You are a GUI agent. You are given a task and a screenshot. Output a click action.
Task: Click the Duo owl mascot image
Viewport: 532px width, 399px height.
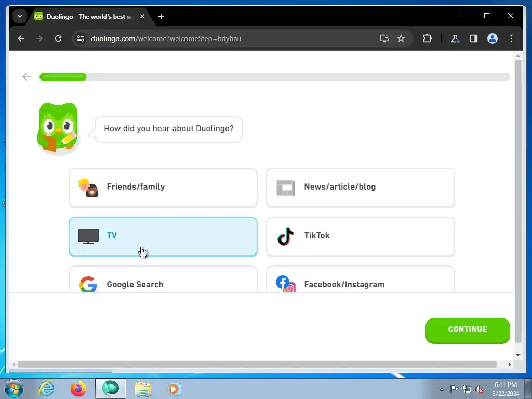[x=58, y=129]
